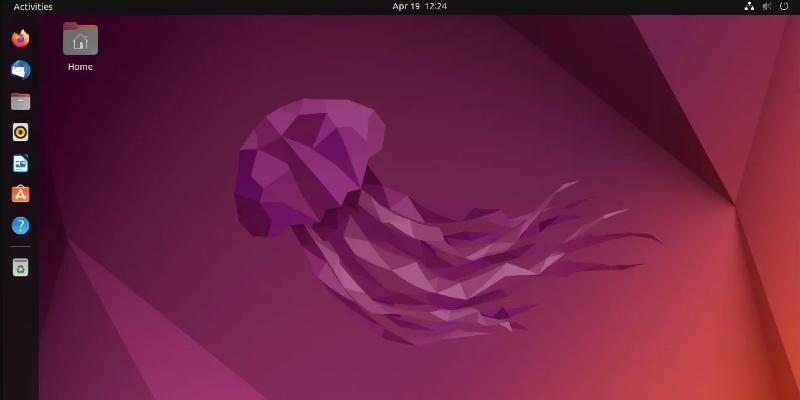Open the calendar from Apr 19 clock
The width and height of the screenshot is (800, 400).
coord(419,7)
